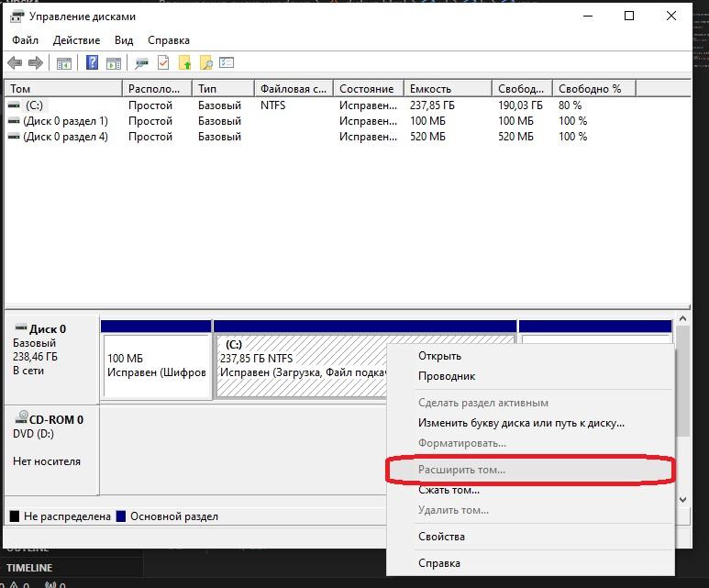Click the Back arrow toolbar icon

click(x=15, y=63)
